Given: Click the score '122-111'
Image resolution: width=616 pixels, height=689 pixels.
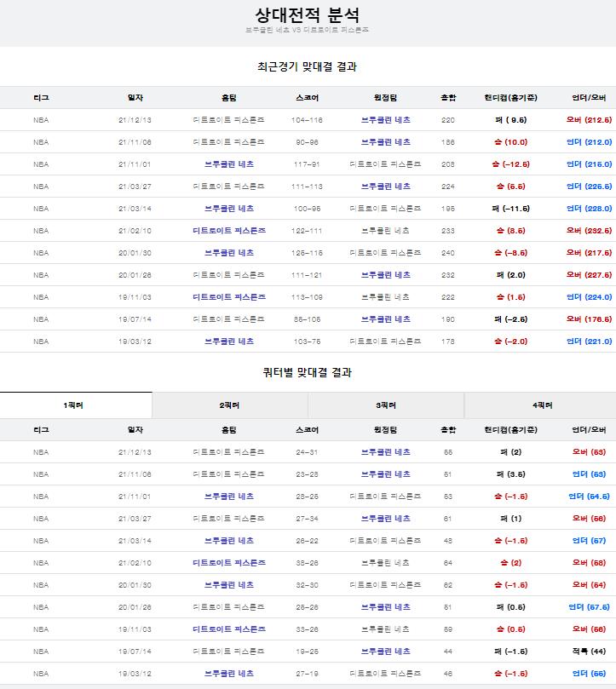Looking at the screenshot, I should 307,231.
